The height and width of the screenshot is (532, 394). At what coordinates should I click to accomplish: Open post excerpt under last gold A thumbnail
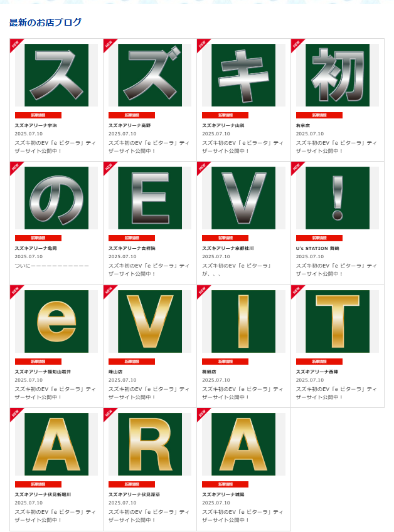[x=243, y=516]
